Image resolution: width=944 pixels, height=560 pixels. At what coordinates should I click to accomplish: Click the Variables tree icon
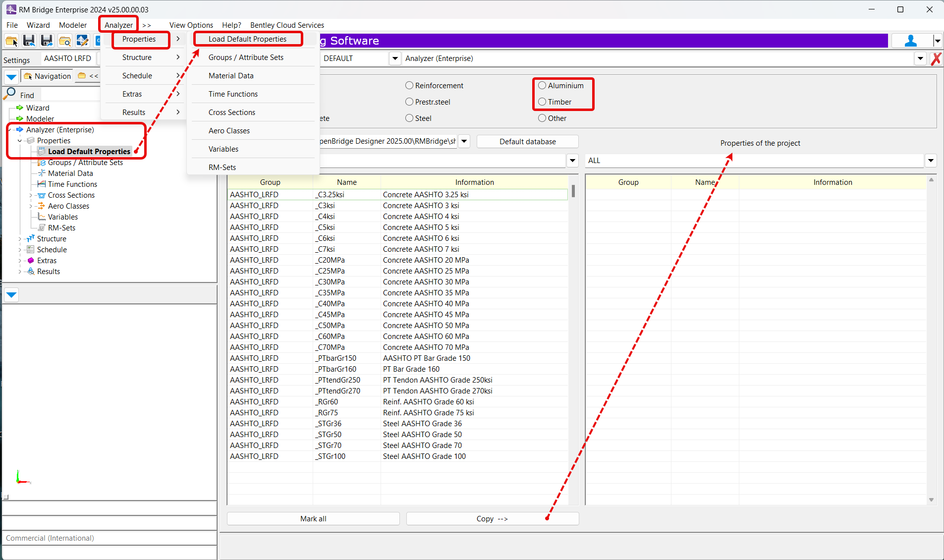(x=42, y=217)
